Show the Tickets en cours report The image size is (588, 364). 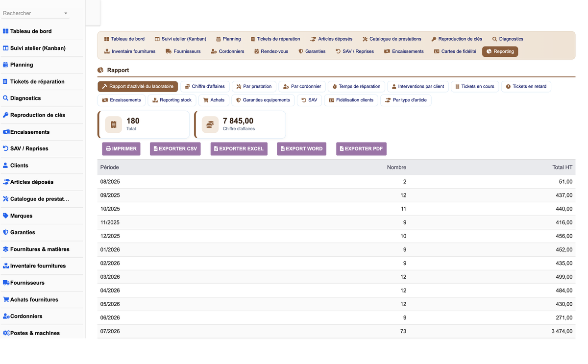click(x=475, y=87)
